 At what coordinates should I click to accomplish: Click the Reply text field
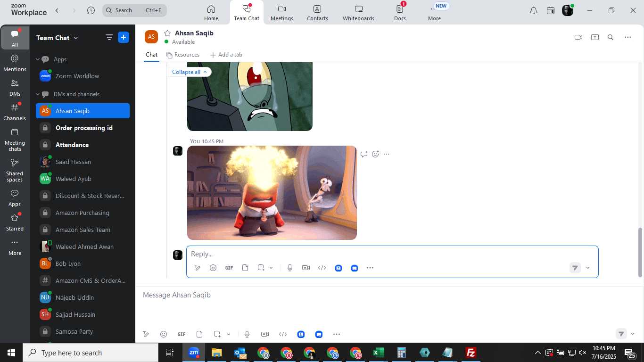392,254
